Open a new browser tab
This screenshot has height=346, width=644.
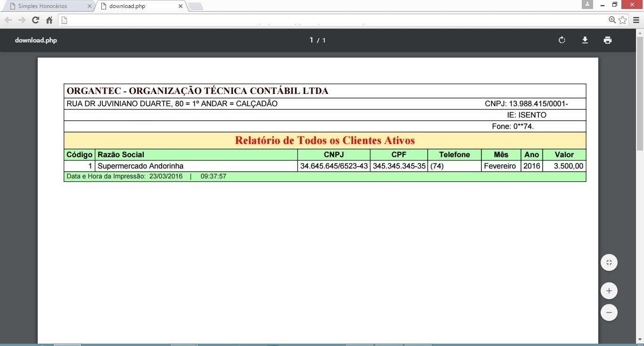pos(195,6)
